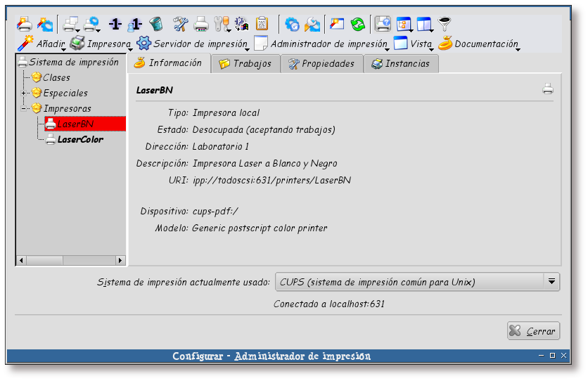The height and width of the screenshot is (381, 588).
Task: Select the LaserColor printer in tree
Action: 79,139
